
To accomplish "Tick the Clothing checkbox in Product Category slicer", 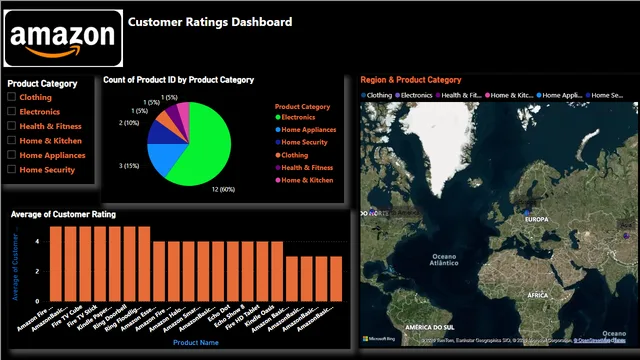I will tap(11, 97).
